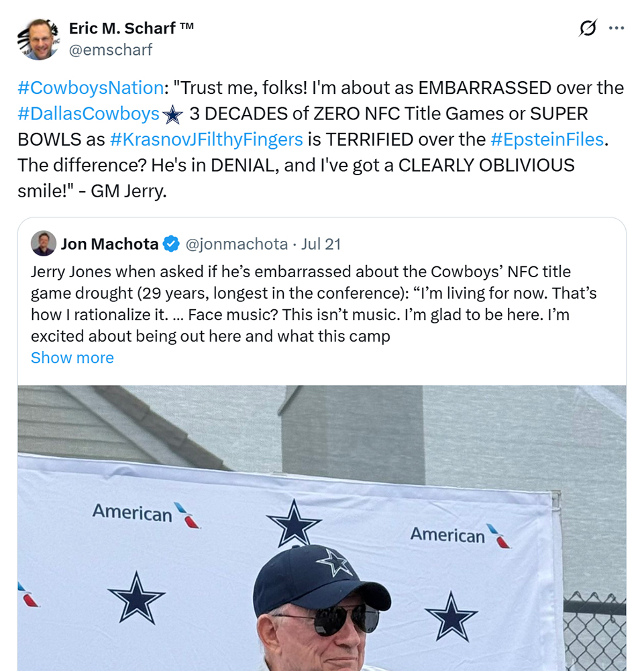The height and width of the screenshot is (671, 644).
Task: Expand the quoted post with Show more
Action: (x=72, y=358)
